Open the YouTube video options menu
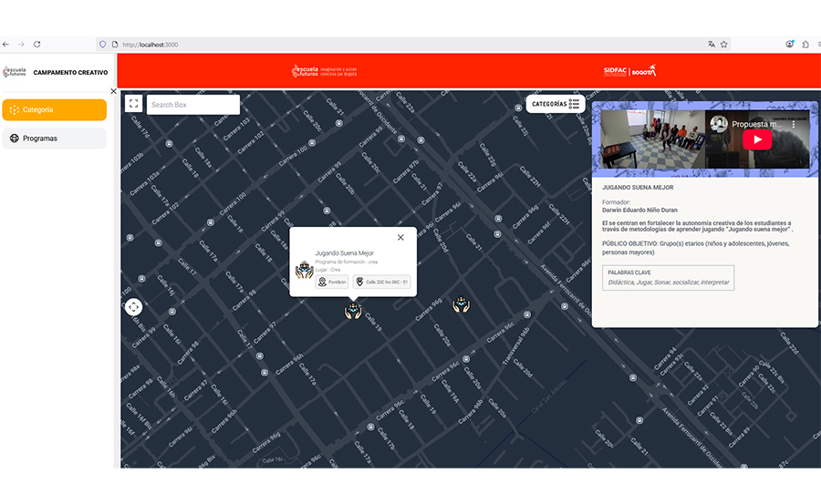This screenshot has height=504, width=821. 794,124
